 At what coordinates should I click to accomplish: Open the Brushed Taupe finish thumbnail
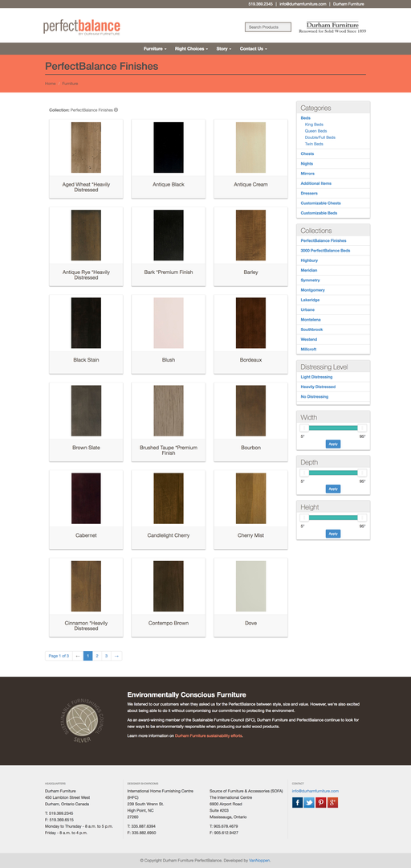pos(168,411)
